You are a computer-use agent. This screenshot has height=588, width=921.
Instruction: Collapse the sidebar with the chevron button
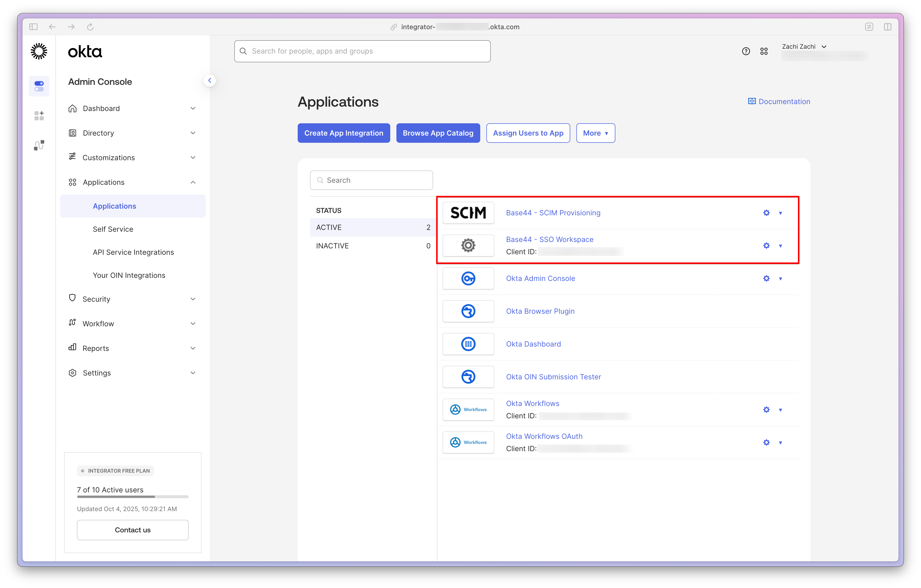coord(209,80)
